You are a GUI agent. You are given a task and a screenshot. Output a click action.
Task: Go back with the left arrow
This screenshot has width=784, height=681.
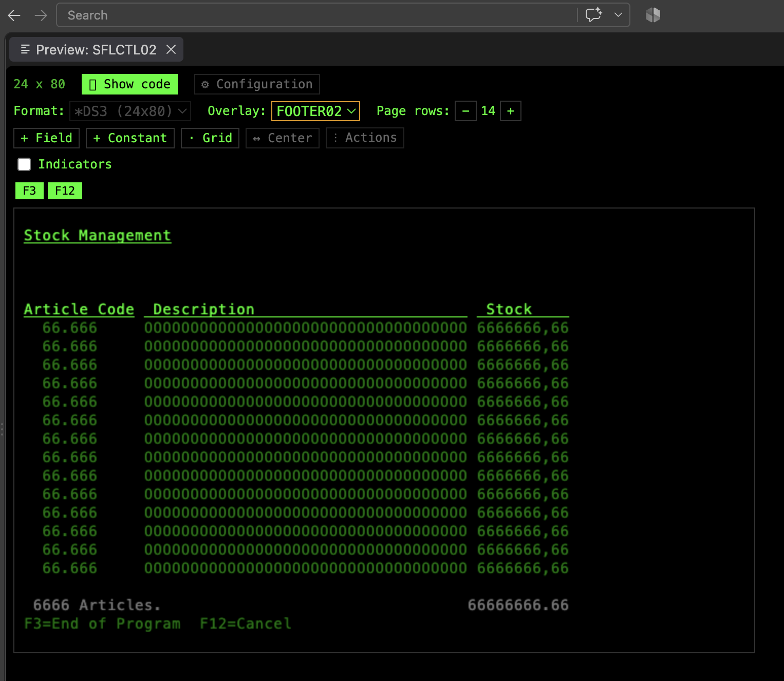tap(14, 15)
